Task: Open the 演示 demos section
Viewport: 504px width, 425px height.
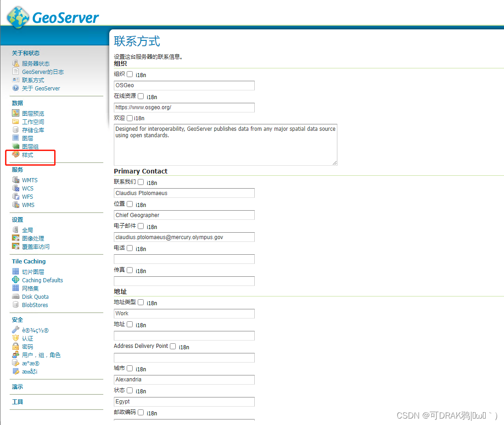Action: click(x=17, y=386)
